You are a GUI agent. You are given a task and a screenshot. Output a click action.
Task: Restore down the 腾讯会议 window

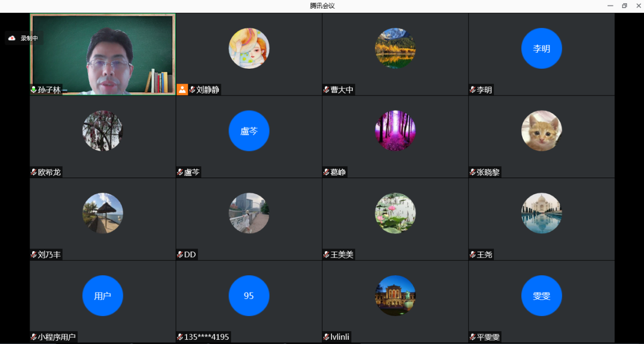[x=624, y=6]
